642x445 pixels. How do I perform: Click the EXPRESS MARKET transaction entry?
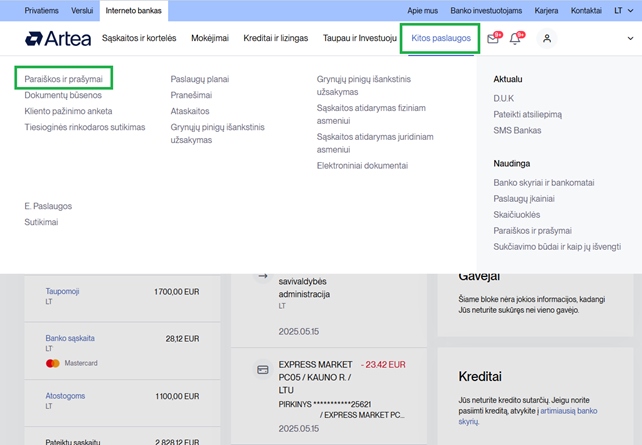(x=329, y=396)
